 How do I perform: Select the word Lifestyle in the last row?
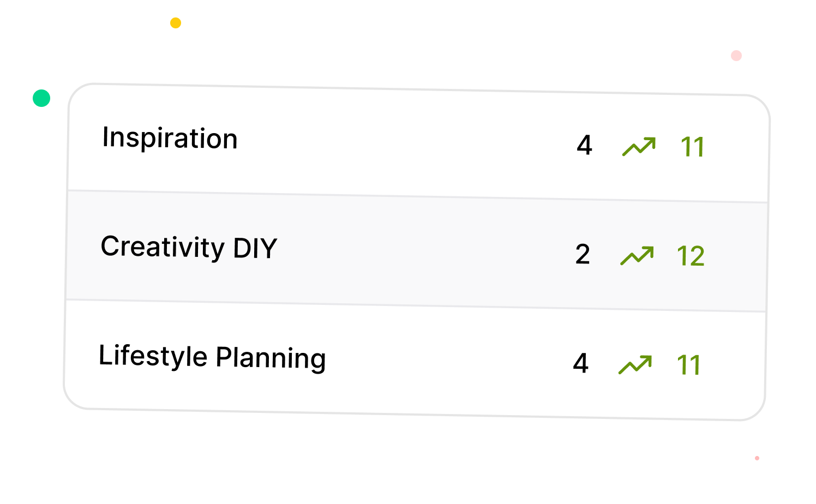[153, 356]
